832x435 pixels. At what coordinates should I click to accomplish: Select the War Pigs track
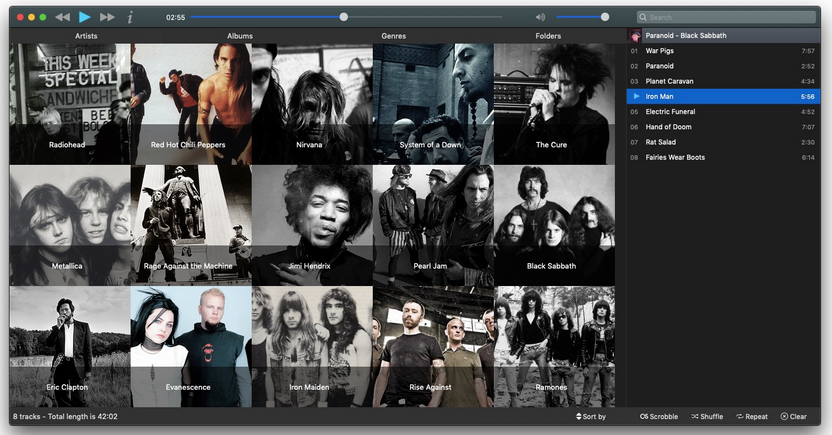tap(723, 51)
